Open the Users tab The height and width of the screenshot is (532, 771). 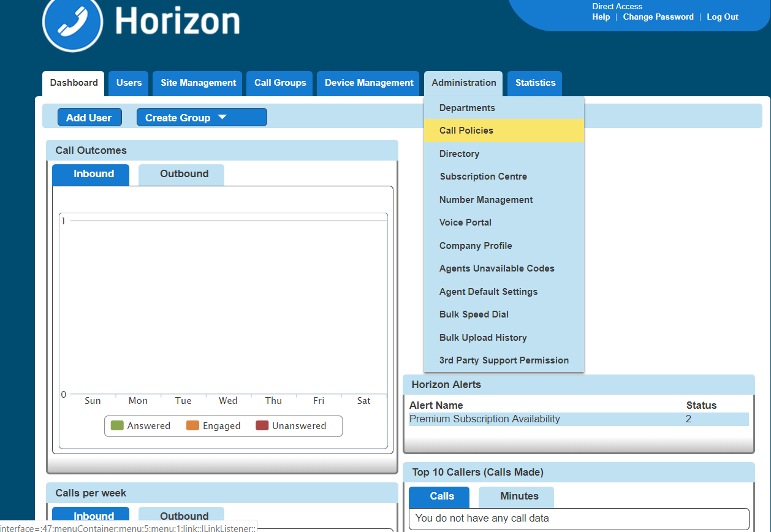click(x=129, y=83)
